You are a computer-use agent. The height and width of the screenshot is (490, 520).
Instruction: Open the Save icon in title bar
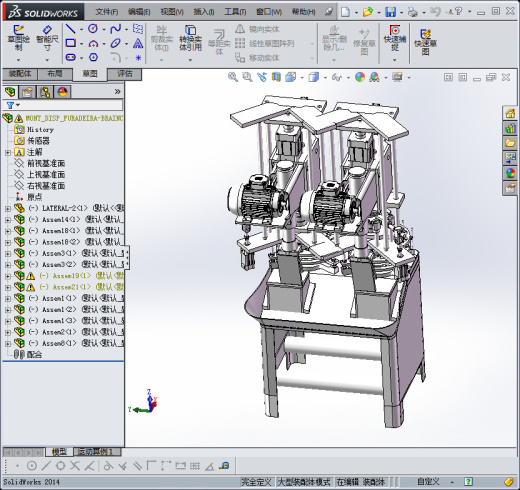(x=390, y=12)
